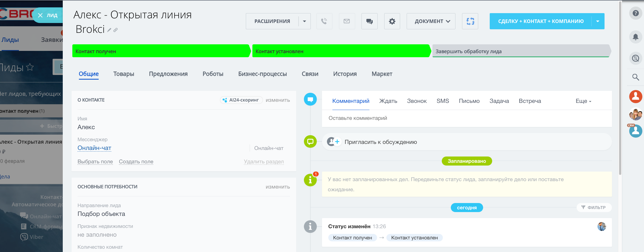Copy lead link using chain icon
Viewport: 644px width, 252px height.
click(x=116, y=30)
